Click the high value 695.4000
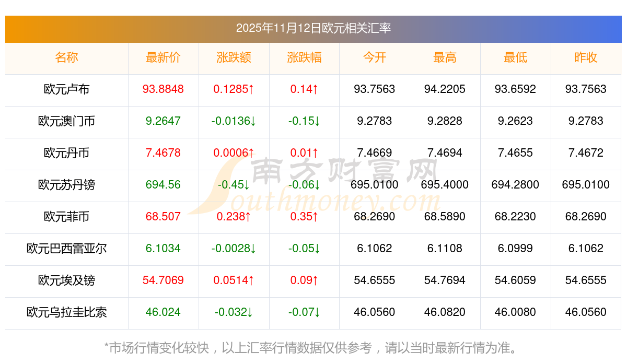The height and width of the screenshot is (364, 627). (x=445, y=185)
